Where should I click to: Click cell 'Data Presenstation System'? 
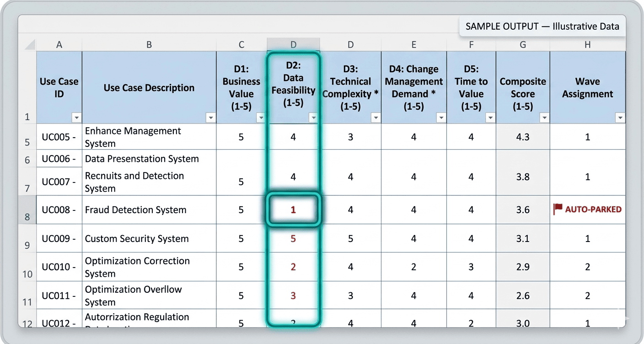pyautogui.click(x=149, y=159)
